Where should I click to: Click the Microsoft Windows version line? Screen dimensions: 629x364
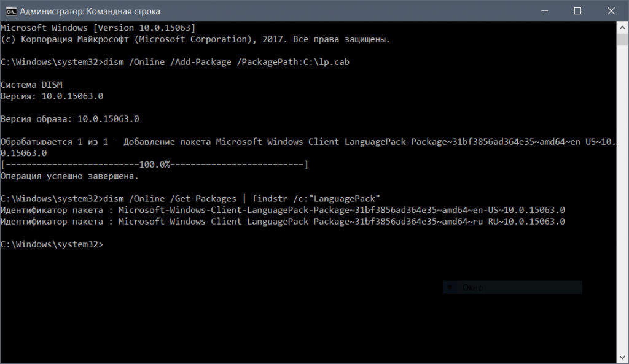click(98, 28)
